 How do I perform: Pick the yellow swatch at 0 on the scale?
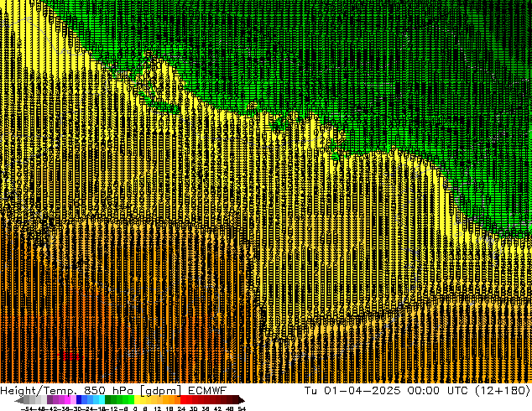[x=137, y=399]
